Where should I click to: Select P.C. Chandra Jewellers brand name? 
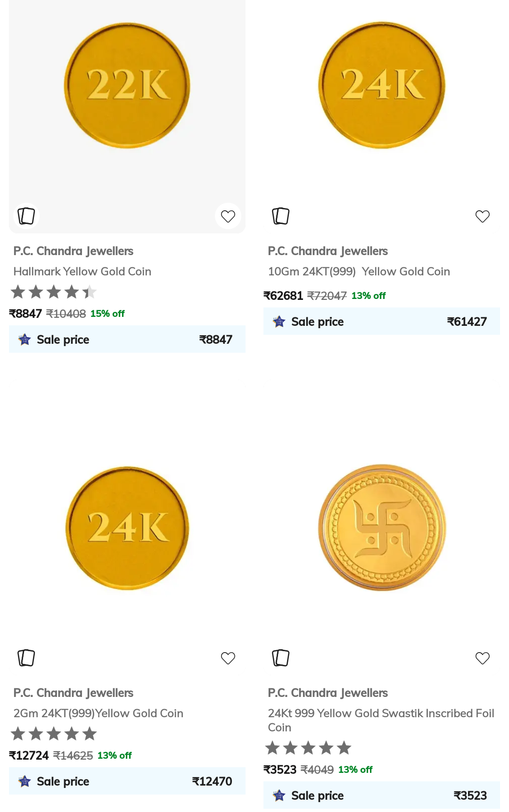[x=73, y=251]
